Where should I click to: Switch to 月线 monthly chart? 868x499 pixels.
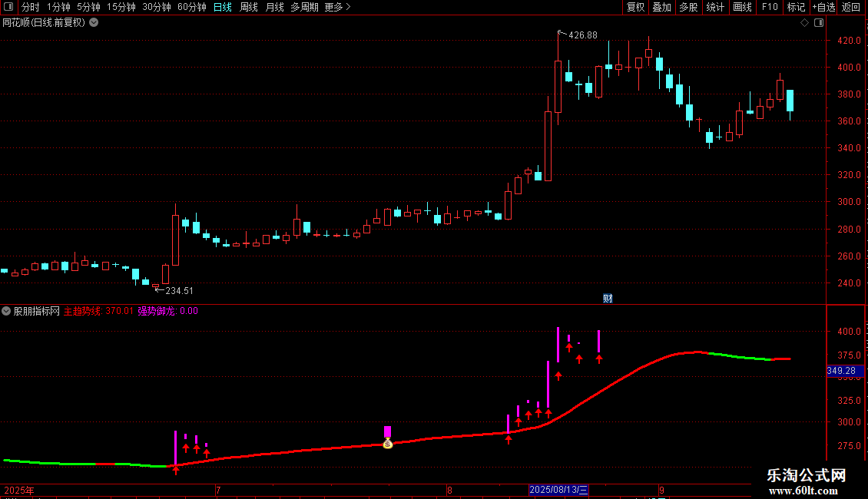coord(274,7)
